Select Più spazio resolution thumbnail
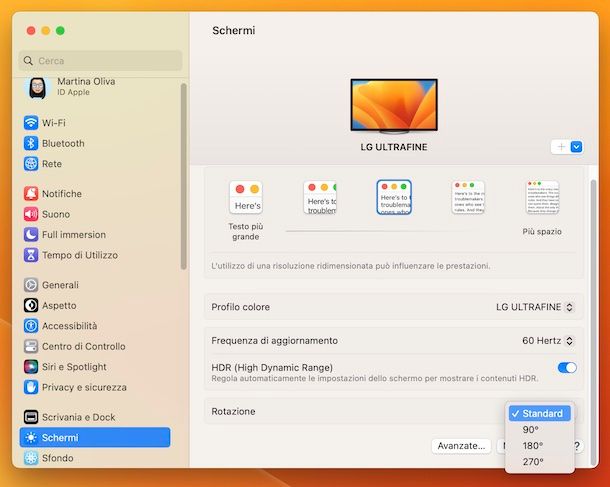Screen dimensions: 610x487 point(542,197)
